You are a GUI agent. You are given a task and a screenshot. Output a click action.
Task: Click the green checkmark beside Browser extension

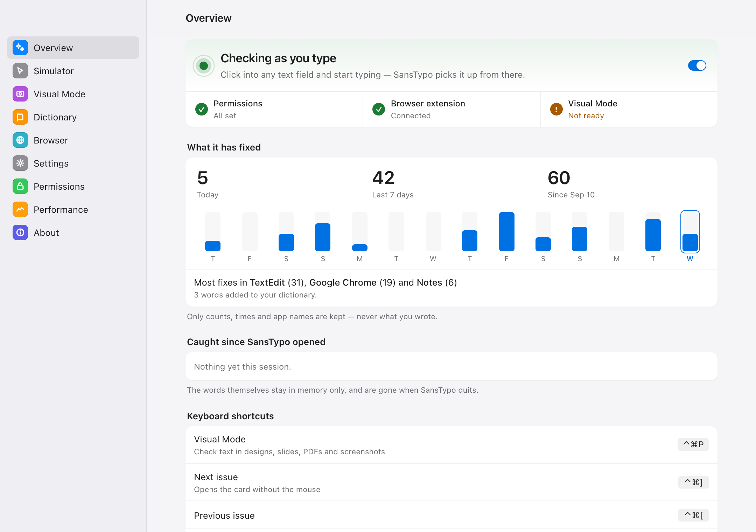point(379,109)
